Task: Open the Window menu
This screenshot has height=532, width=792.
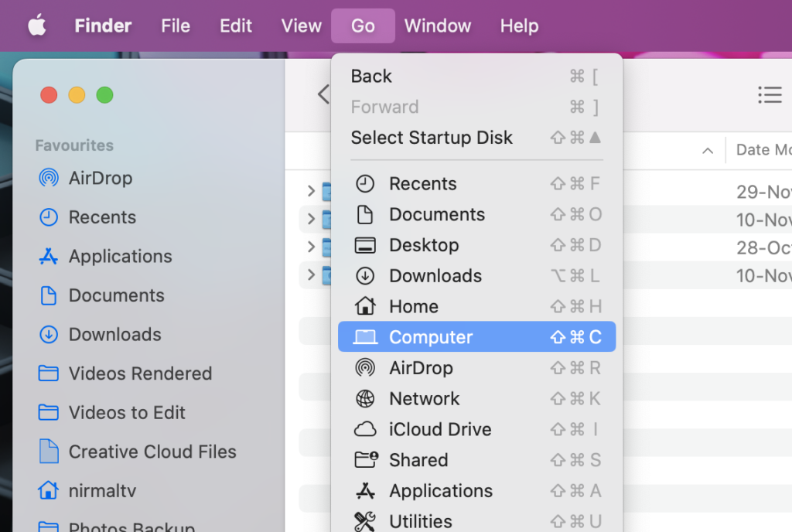Action: click(438, 26)
